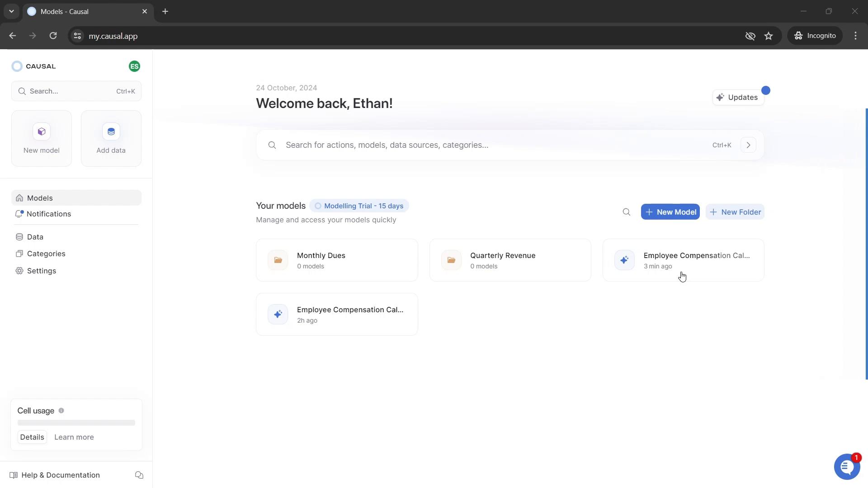Click the Add data icon
The height and width of the screenshot is (488, 868).
coord(111,131)
